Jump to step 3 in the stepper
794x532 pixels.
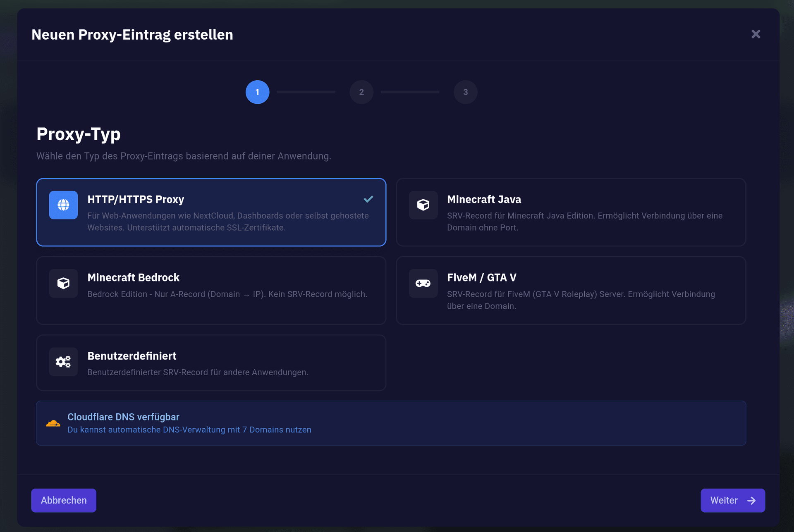tap(466, 92)
